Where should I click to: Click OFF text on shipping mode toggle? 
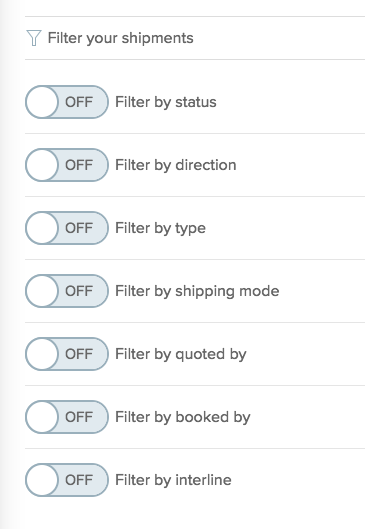tap(79, 291)
